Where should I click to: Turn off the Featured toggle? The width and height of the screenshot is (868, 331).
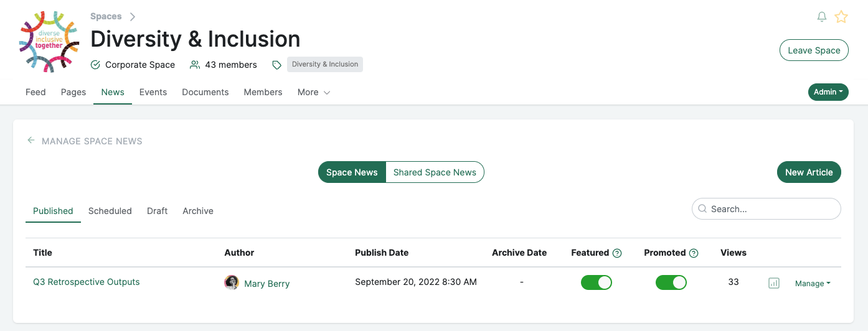[597, 282]
